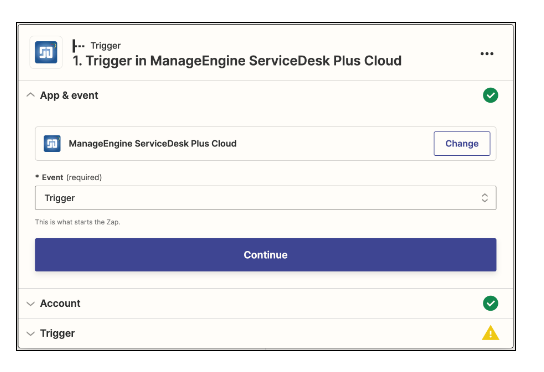
Task: Open the Account section header
Action: coord(265,303)
